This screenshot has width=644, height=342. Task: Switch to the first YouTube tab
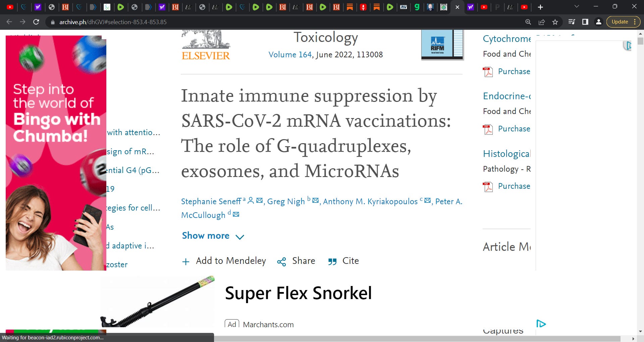(10, 7)
